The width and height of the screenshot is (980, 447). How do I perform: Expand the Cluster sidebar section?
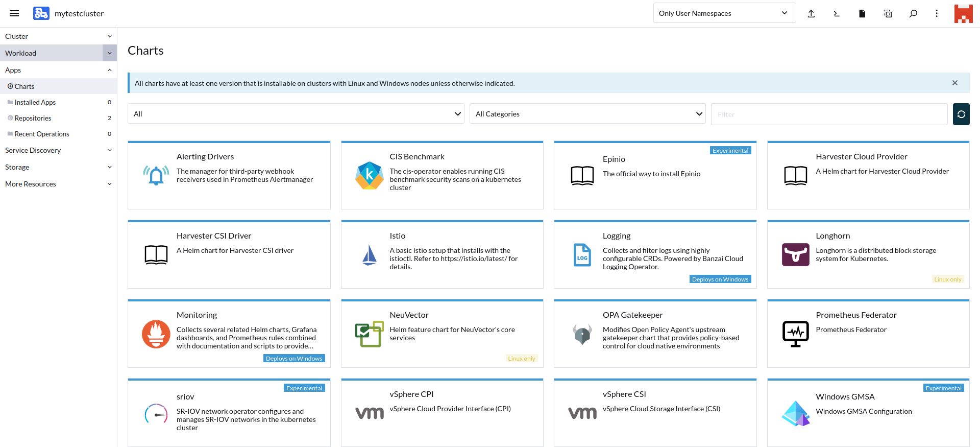[58, 36]
